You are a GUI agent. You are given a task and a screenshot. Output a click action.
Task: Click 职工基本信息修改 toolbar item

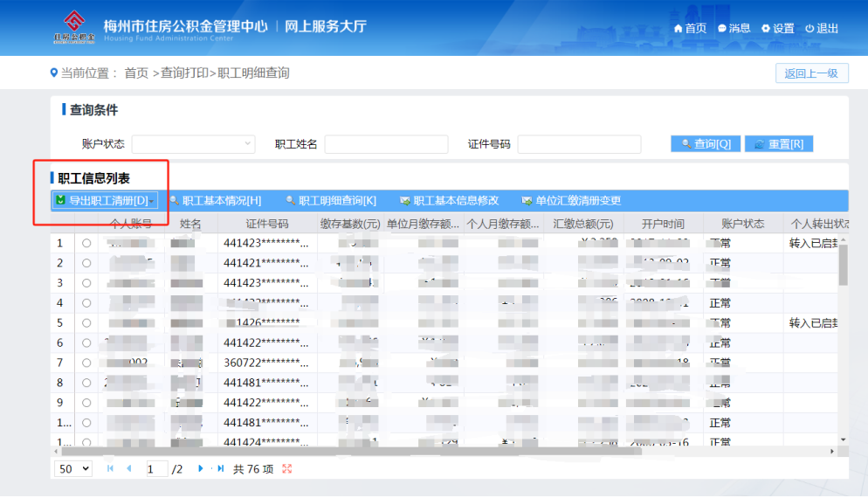[x=450, y=201]
